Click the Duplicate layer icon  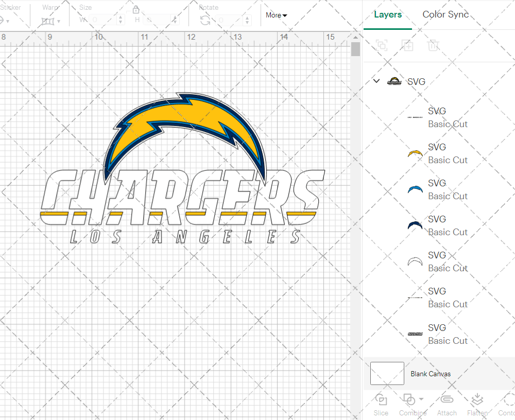pos(407,45)
